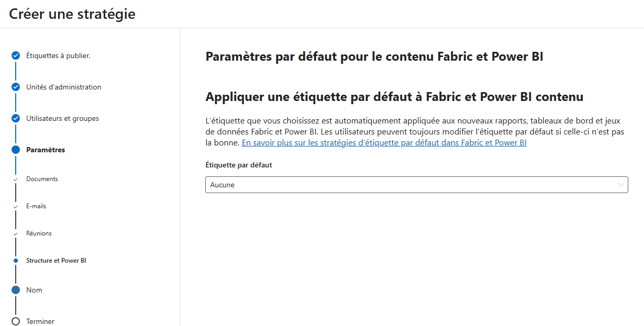Viewport: 644px width, 326px height.
Task: Click the checkmark icon beside E-mails
Action: [x=15, y=206]
